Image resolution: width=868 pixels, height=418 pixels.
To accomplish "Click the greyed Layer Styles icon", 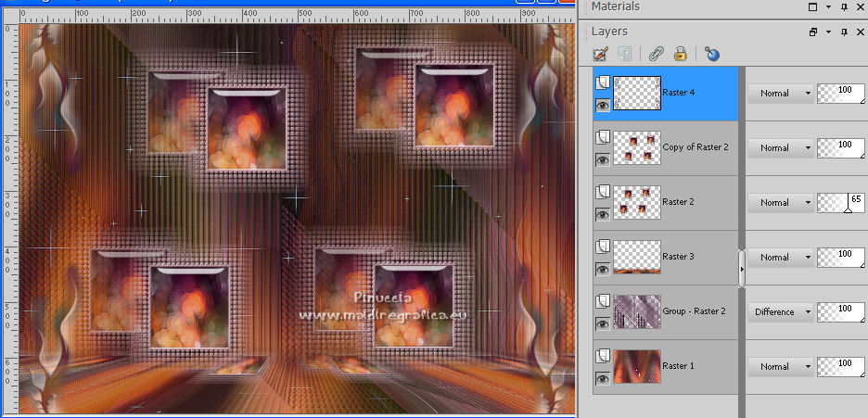I will pyautogui.click(x=624, y=54).
